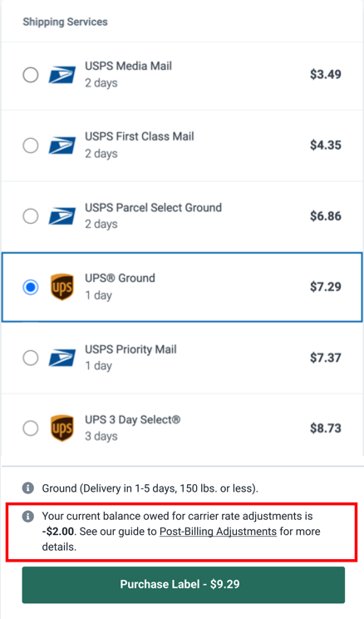Viewport: 364px width, 619px height.
Task: Click the $8.73 price for UPS 3 Day Select
Action: 325,428
